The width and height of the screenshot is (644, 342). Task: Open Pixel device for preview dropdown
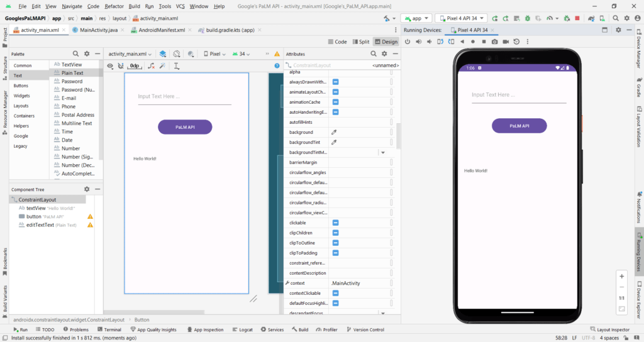point(215,54)
